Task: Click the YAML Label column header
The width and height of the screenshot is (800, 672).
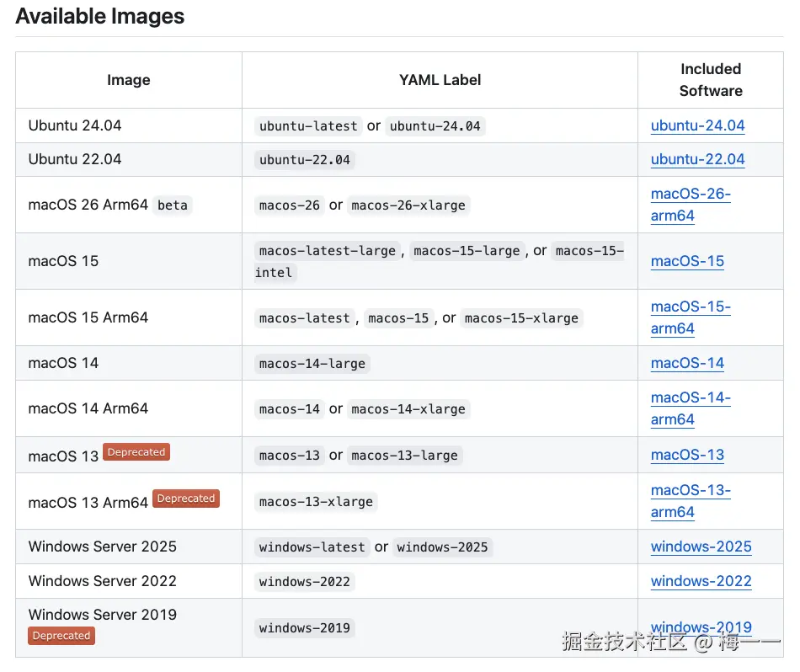Action: tap(440, 80)
